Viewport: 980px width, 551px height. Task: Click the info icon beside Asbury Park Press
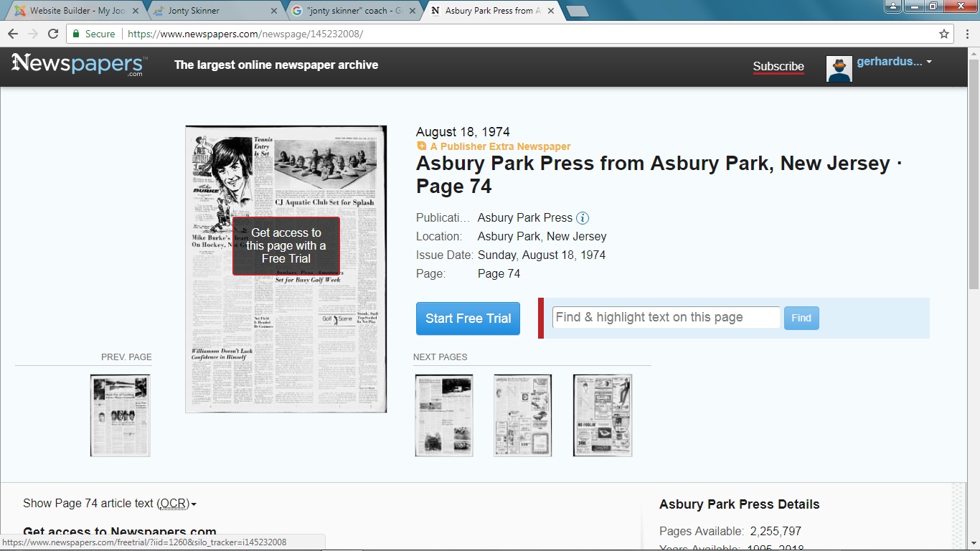click(583, 218)
